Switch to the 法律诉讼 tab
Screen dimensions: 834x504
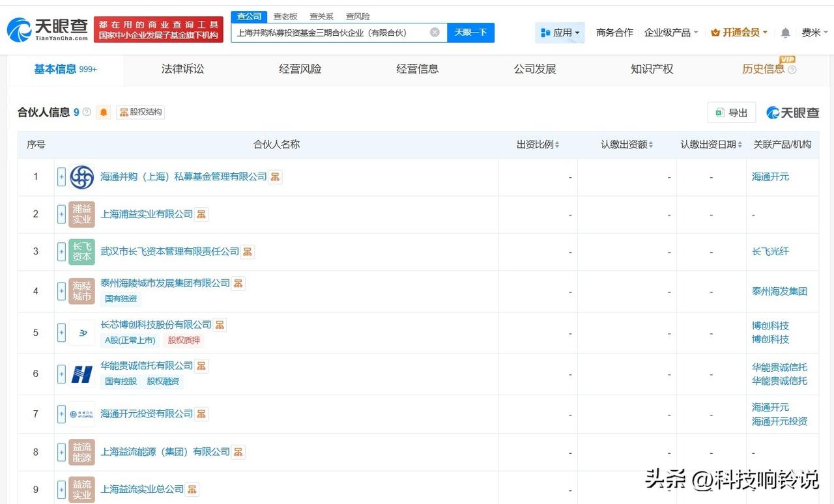pos(183,69)
